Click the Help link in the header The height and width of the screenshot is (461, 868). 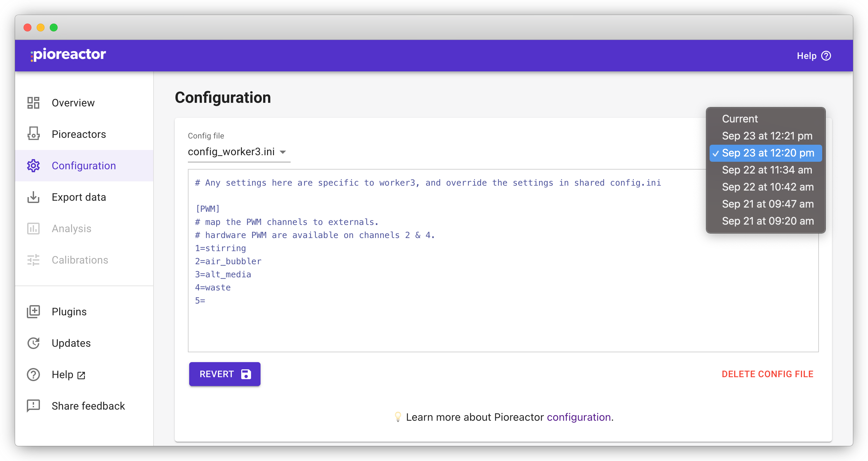coord(814,56)
